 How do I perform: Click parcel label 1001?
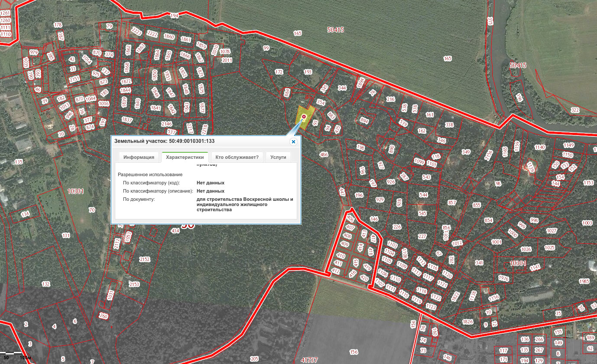click(496, 242)
